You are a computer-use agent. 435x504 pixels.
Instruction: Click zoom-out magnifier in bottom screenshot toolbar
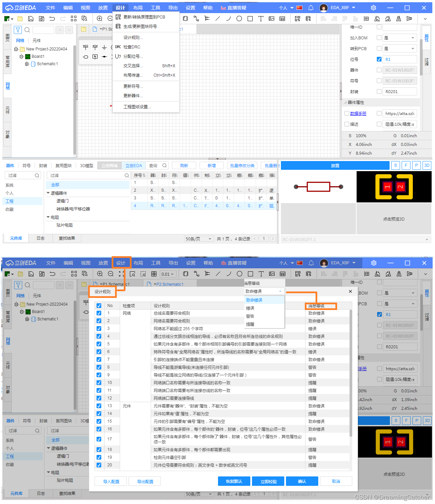click(x=111, y=274)
